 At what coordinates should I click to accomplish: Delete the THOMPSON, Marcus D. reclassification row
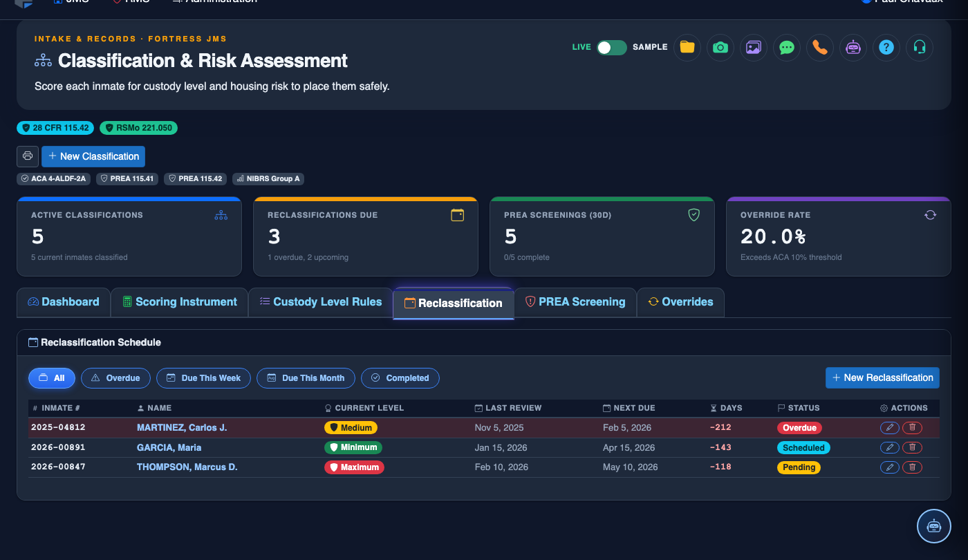[x=912, y=467]
